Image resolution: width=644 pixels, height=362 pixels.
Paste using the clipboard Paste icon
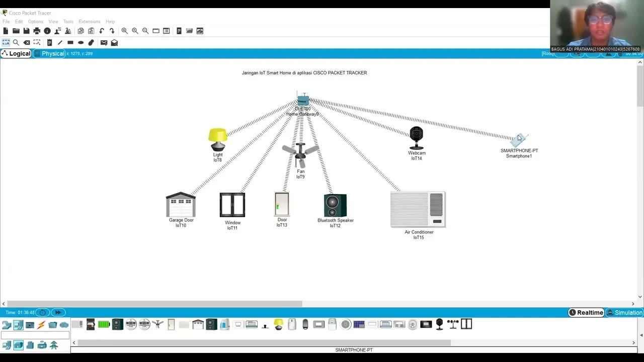pos(91,31)
